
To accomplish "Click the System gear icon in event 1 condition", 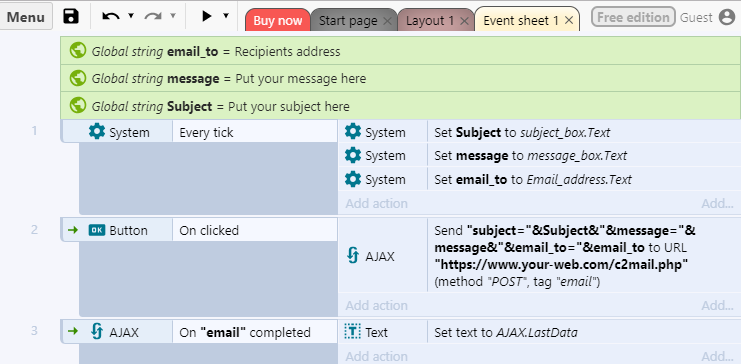I will [97, 132].
